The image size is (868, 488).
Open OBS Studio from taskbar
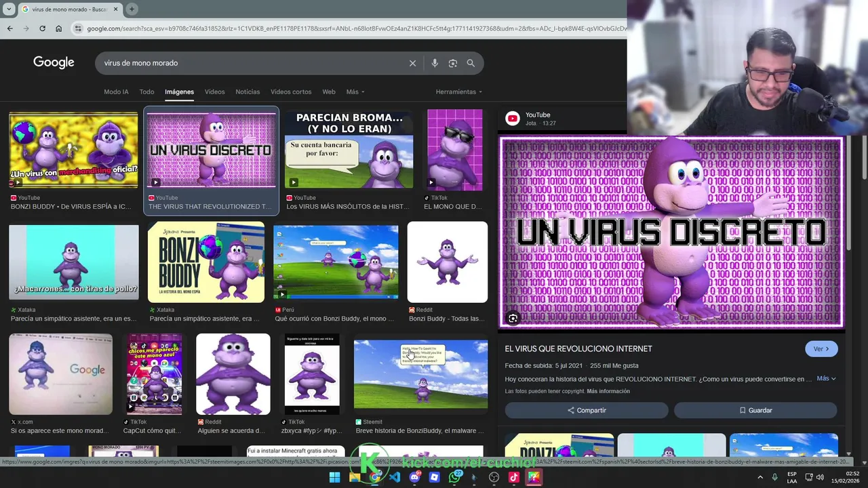click(x=494, y=477)
